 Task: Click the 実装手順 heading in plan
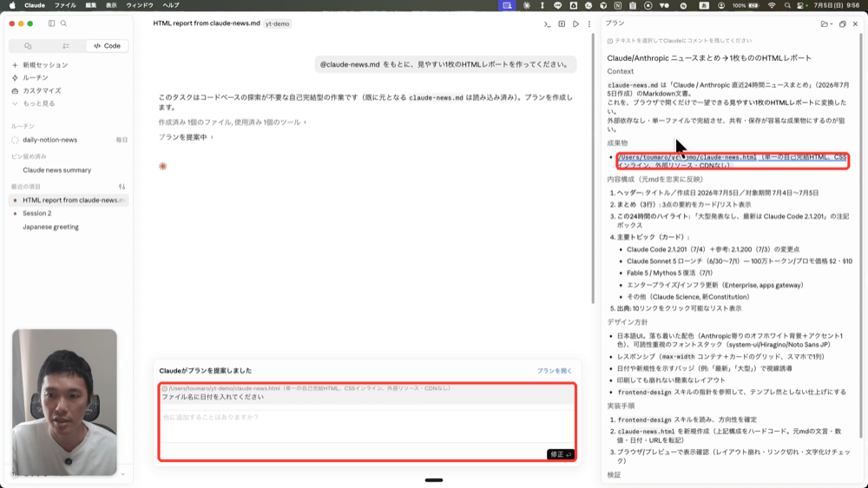[x=621, y=406]
